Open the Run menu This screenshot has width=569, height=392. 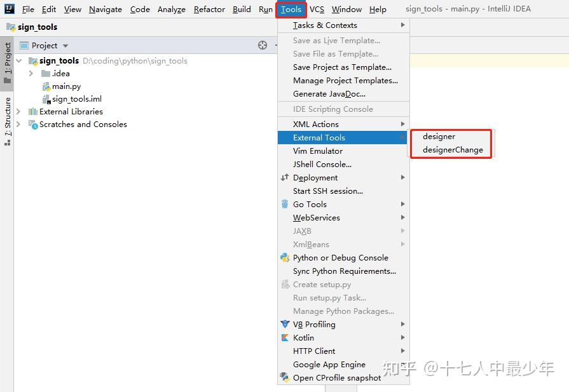[266, 10]
